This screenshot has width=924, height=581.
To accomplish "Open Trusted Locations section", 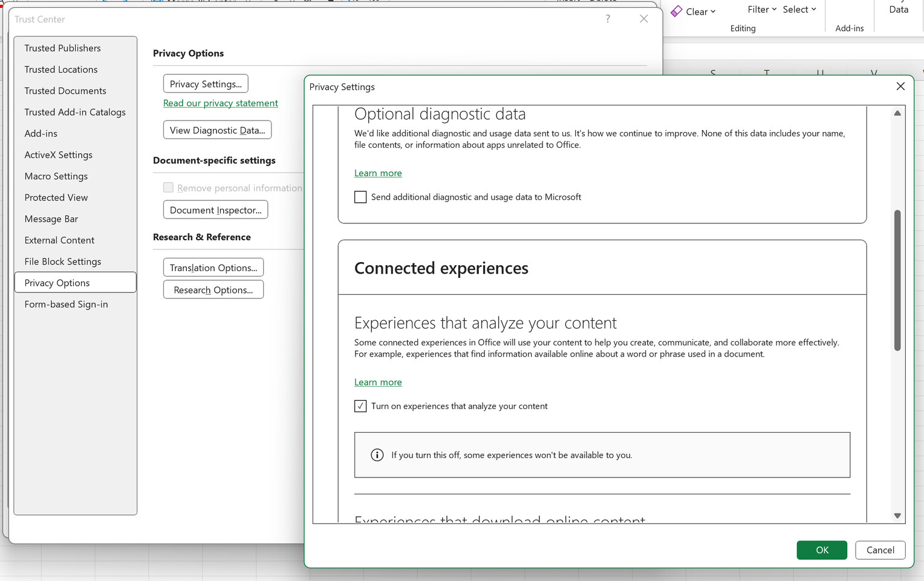I will 75,70.
